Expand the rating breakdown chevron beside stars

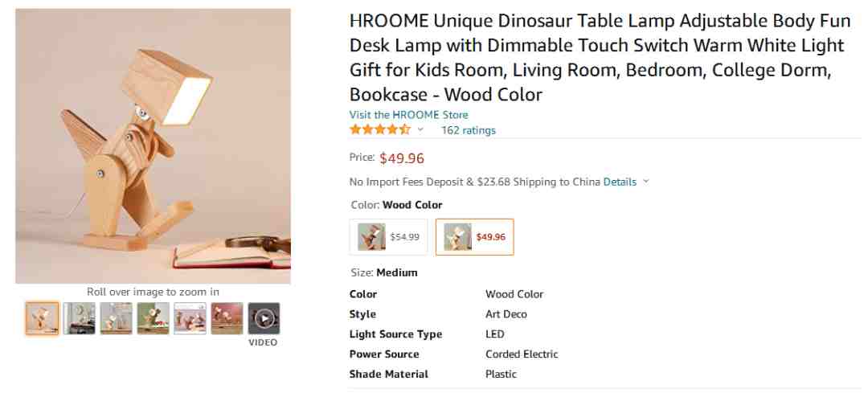[420, 129]
